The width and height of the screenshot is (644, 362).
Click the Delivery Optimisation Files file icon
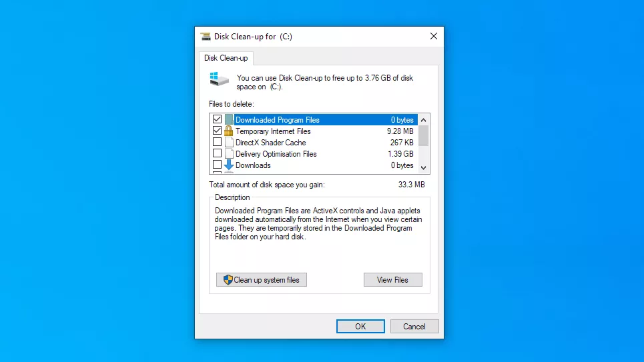coord(229,154)
